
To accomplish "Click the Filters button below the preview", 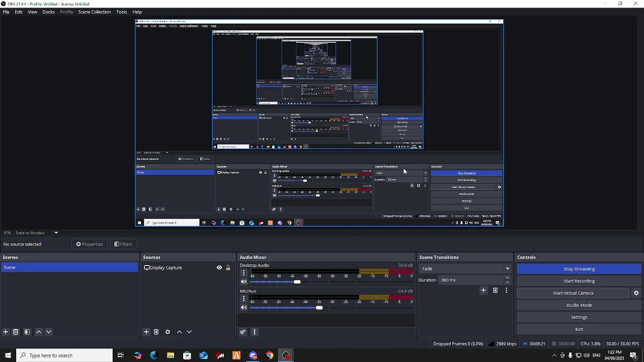I will click(x=123, y=244).
